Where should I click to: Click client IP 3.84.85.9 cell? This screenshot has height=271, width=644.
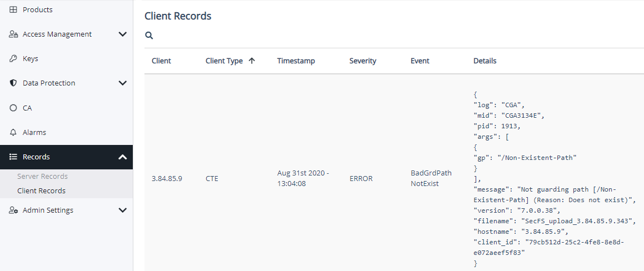coord(167,179)
